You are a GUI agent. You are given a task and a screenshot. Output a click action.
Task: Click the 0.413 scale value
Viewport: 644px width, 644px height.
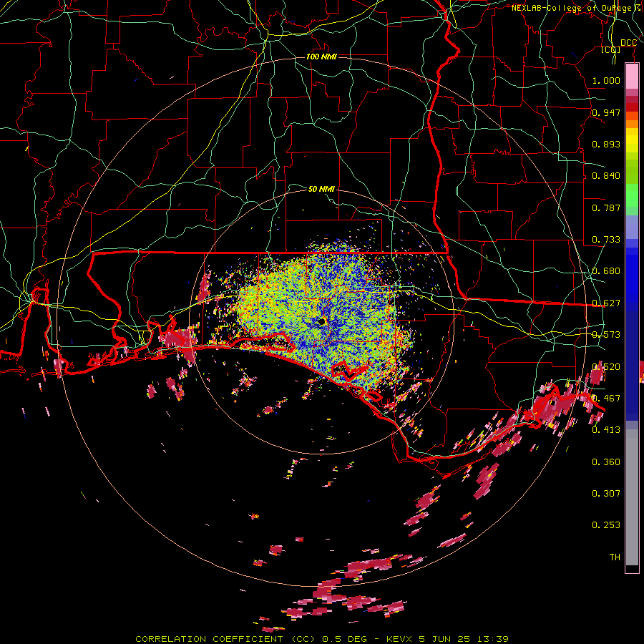[606, 430]
